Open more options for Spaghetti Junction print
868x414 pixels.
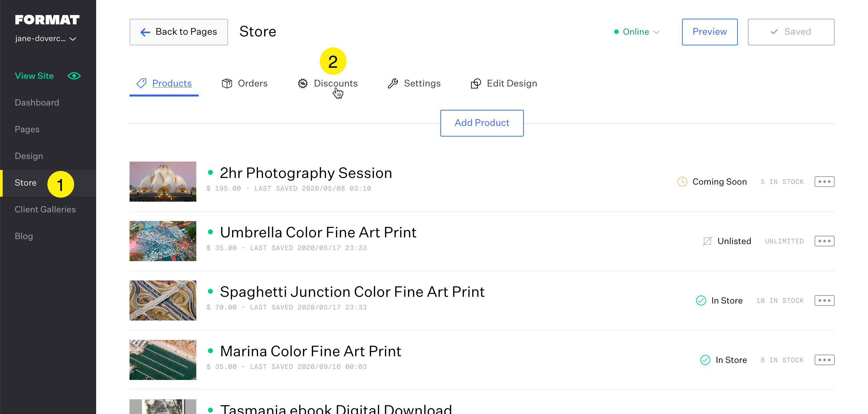[x=824, y=300]
